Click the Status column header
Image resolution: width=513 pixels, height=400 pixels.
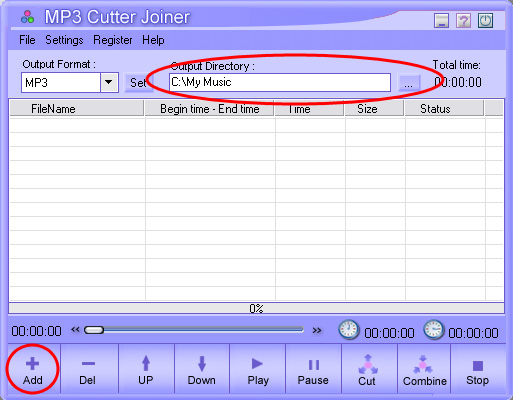pos(444,109)
